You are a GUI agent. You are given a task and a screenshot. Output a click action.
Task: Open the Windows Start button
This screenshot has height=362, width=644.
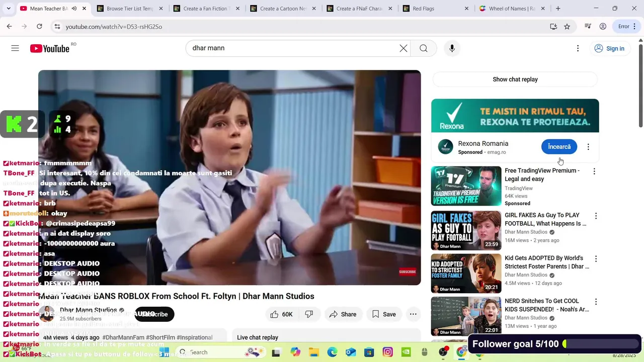click(165, 352)
